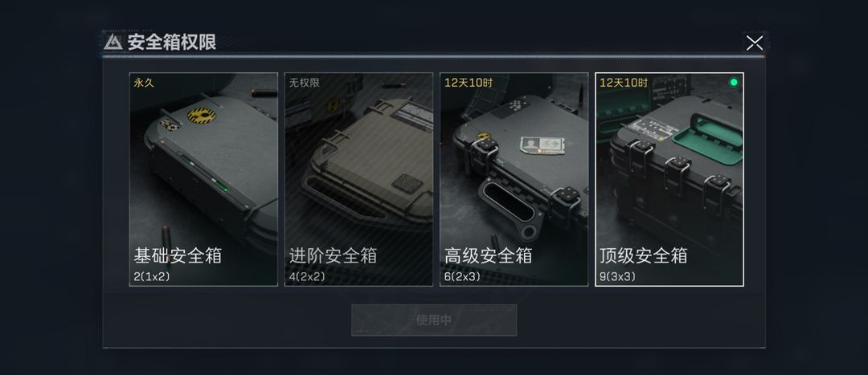The height and width of the screenshot is (375, 868).
Task: Pick the 顶级安全箱 card
Action: 669,179
